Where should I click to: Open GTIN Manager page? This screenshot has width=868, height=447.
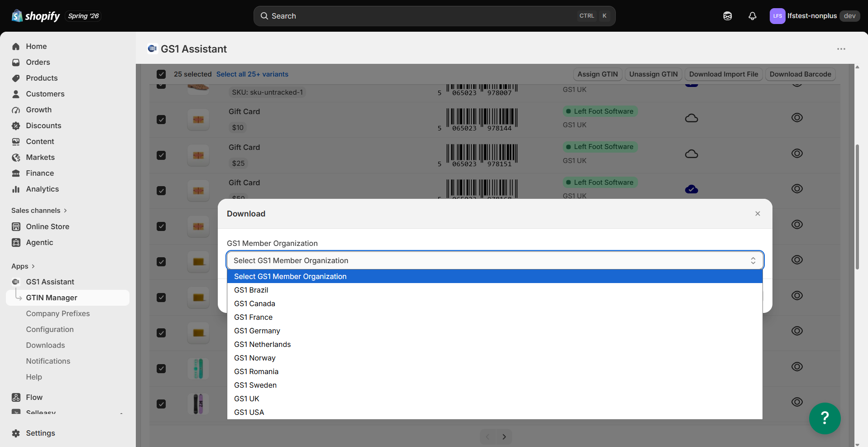[52, 298]
